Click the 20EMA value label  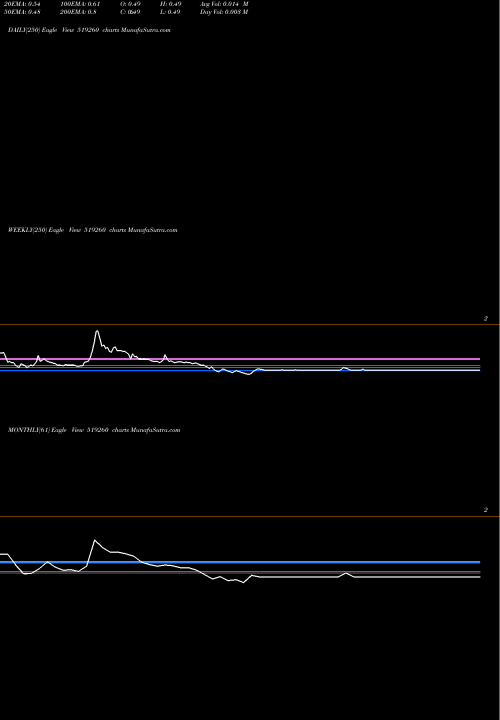click(22, 4)
